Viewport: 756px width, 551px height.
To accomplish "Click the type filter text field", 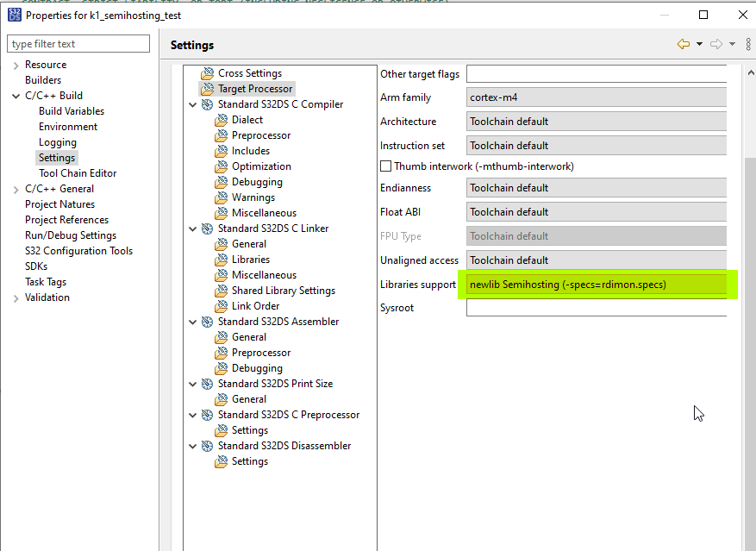I will [x=78, y=43].
